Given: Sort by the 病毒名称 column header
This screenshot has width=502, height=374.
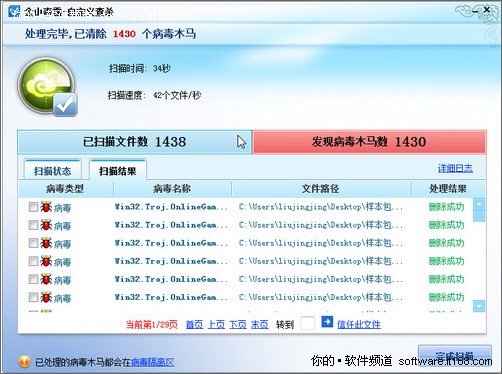Looking at the screenshot, I should (172, 189).
